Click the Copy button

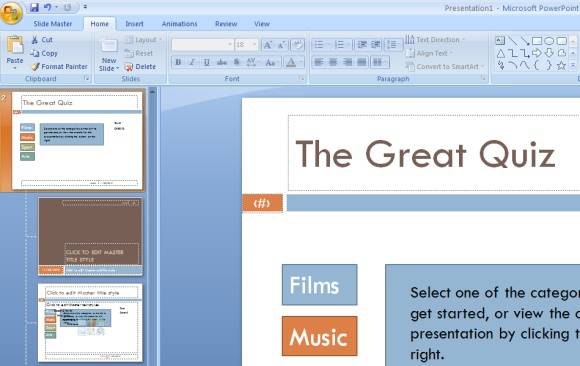click(x=44, y=53)
